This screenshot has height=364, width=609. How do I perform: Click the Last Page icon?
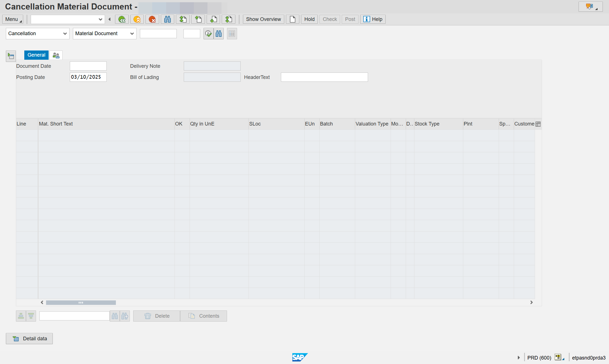coord(229,19)
